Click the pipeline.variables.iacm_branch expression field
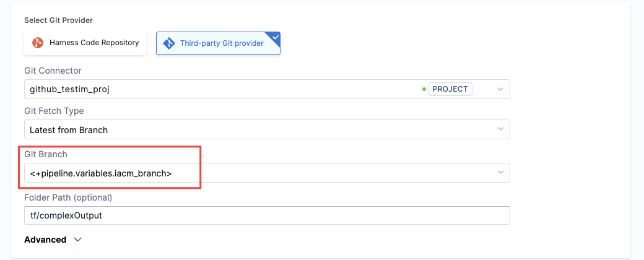Viewport: 644px width, 260px height. click(101, 173)
